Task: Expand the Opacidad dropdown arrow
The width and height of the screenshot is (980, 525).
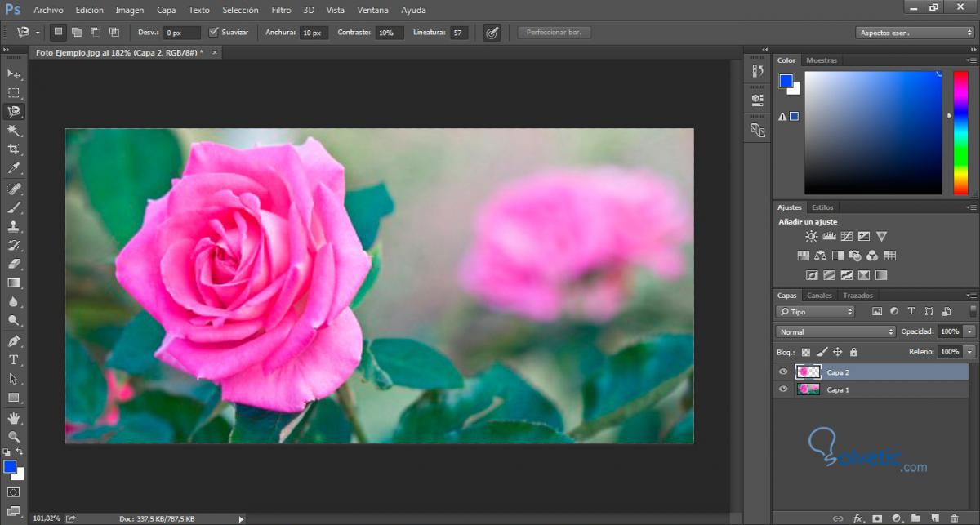Action: 969,332
